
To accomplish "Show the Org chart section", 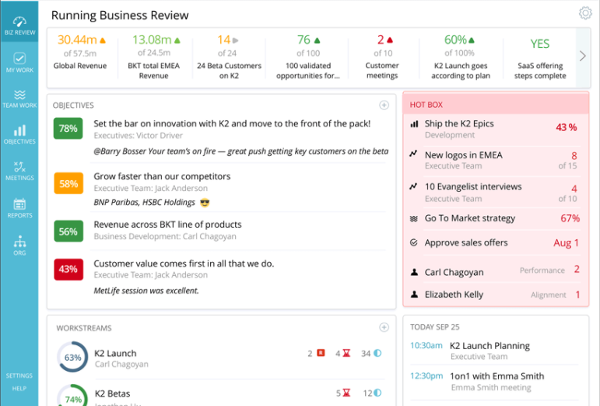I will click(19, 245).
